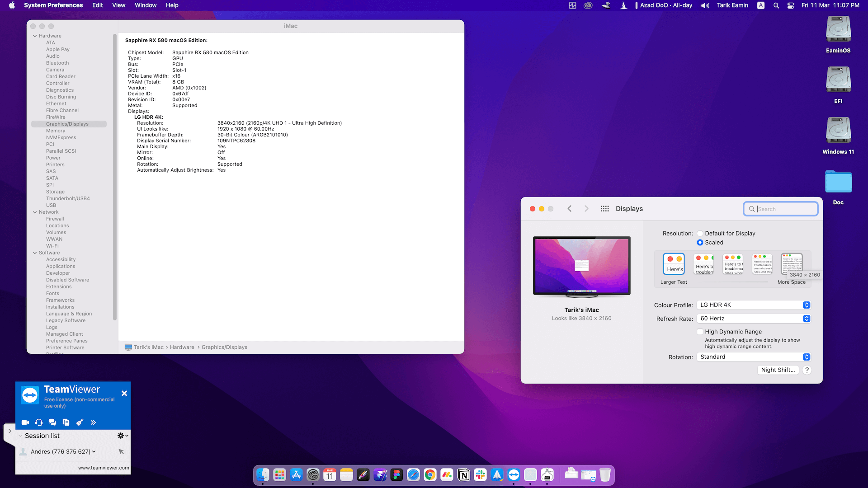Select Default for Display resolution
The height and width of the screenshot is (488, 868).
point(700,234)
